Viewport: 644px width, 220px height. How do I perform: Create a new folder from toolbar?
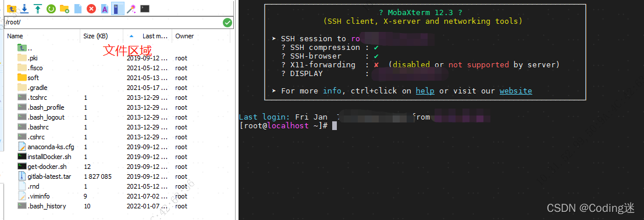click(65, 8)
